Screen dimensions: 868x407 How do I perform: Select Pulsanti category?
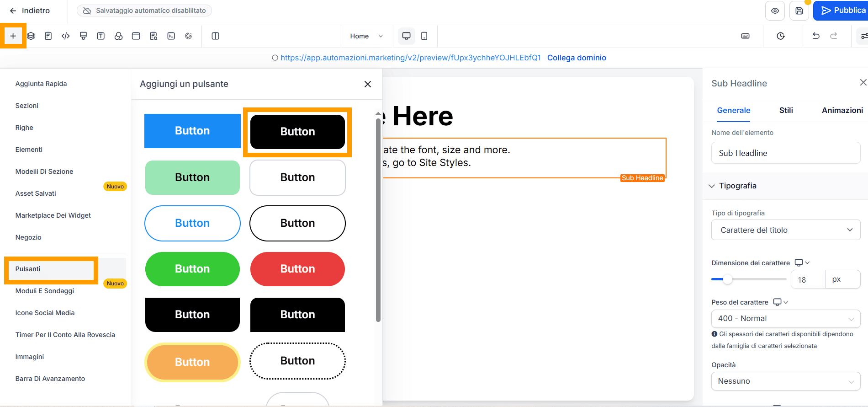pos(28,269)
